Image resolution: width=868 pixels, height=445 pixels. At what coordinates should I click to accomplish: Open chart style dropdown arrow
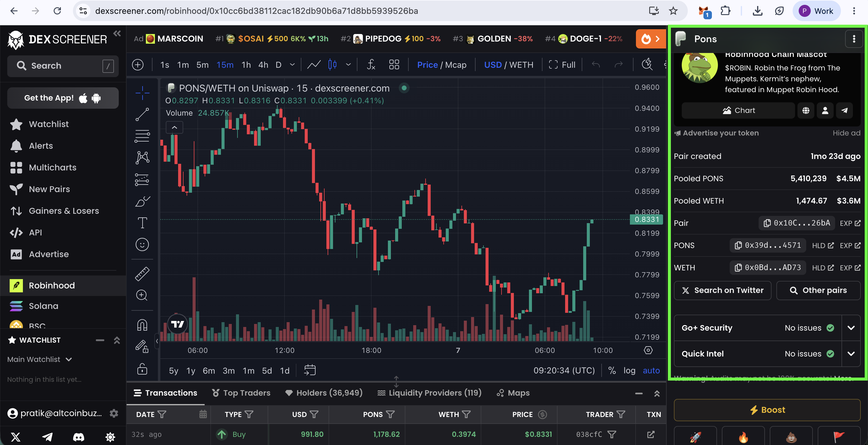pyautogui.click(x=348, y=64)
